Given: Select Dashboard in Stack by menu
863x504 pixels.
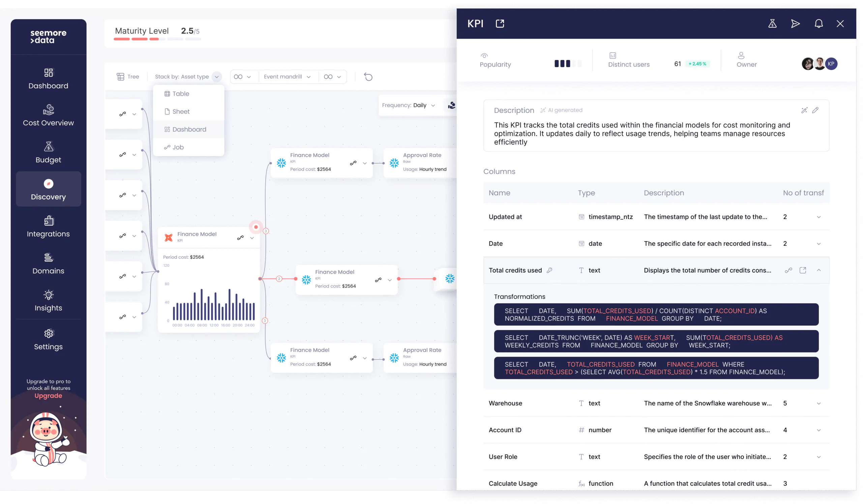Looking at the screenshot, I should [x=189, y=129].
